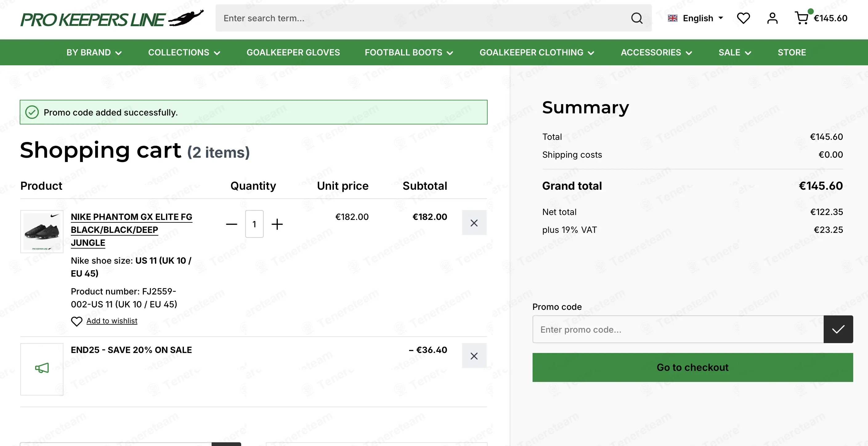868x446 pixels.
Task: Click the Nike shoe size US 11 text
Action: tap(131, 267)
